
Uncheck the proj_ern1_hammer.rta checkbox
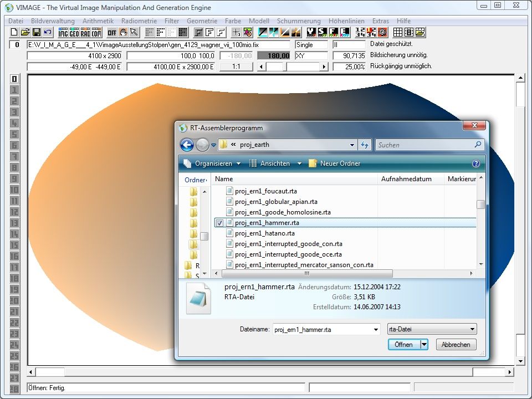[x=219, y=223]
